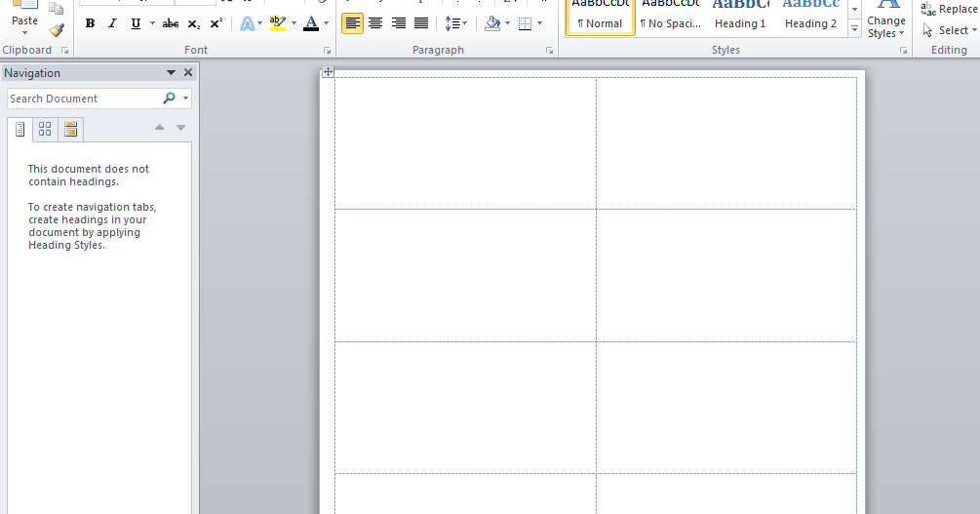980x514 pixels.
Task: Click the Format Painter brush icon
Action: click(x=57, y=29)
